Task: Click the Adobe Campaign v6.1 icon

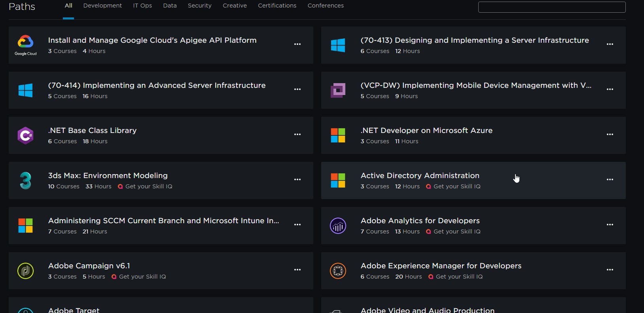Action: pos(26,271)
